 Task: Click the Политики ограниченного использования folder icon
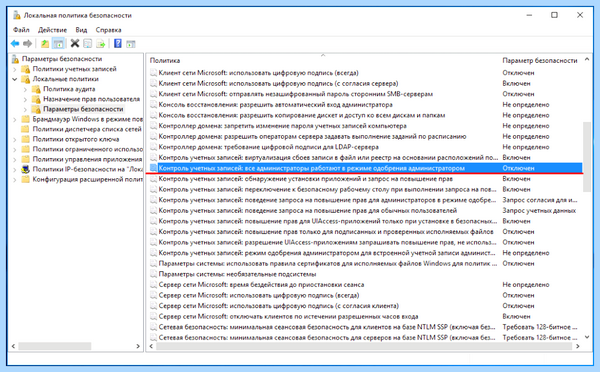26,149
